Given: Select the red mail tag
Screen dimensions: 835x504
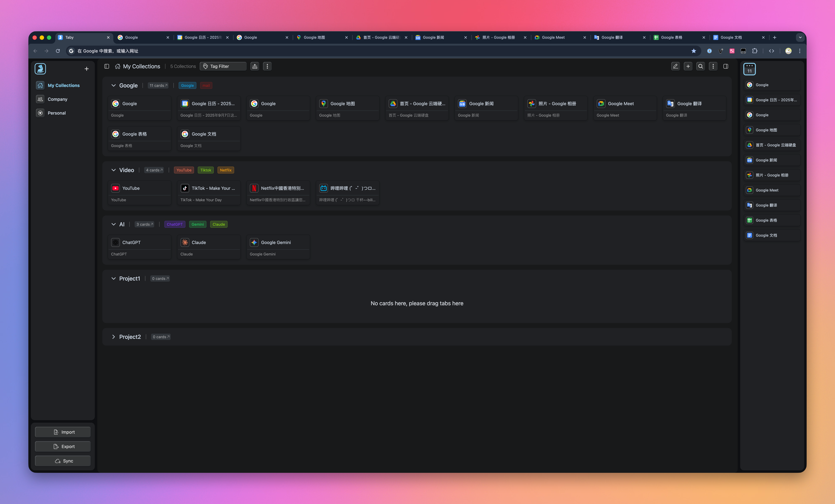Looking at the screenshot, I should coord(206,85).
